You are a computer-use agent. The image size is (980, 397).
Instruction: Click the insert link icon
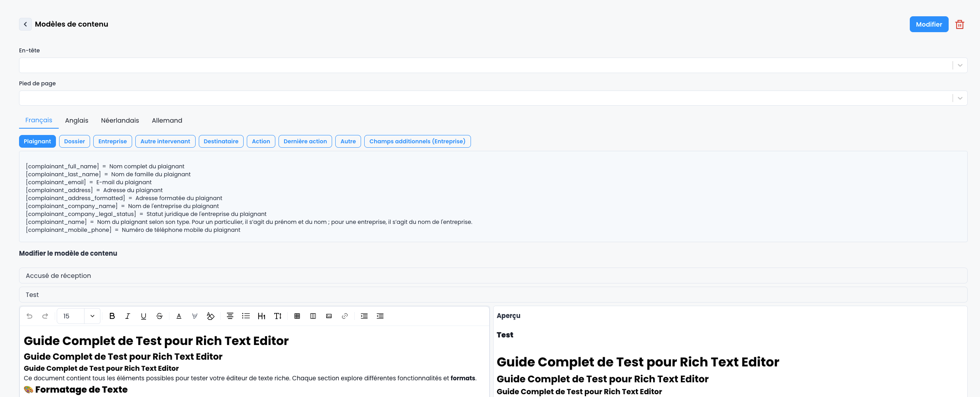click(344, 316)
